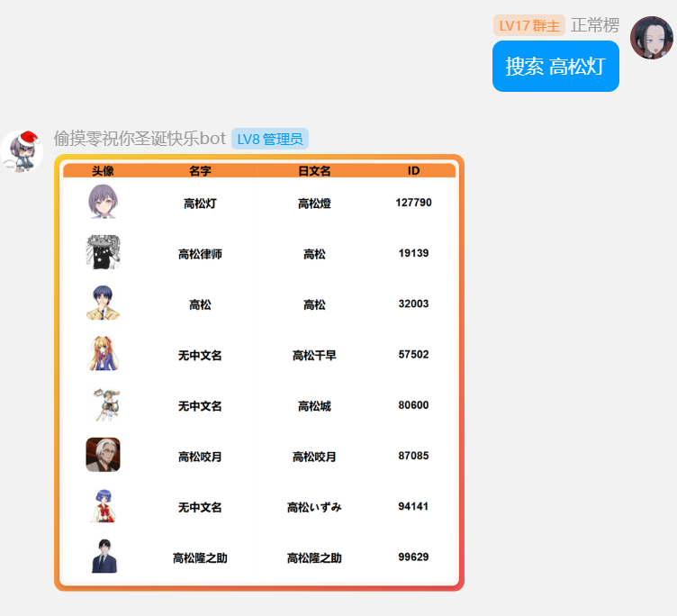Screen dimensions: 677x616
Task: Click the 高松いずみ character avatar
Action: (103, 505)
